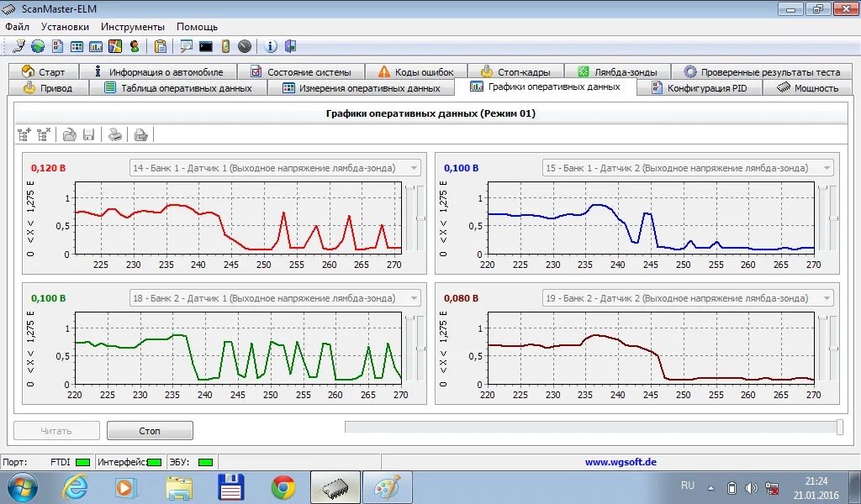Open Проверенные результаты теста tab

point(762,71)
